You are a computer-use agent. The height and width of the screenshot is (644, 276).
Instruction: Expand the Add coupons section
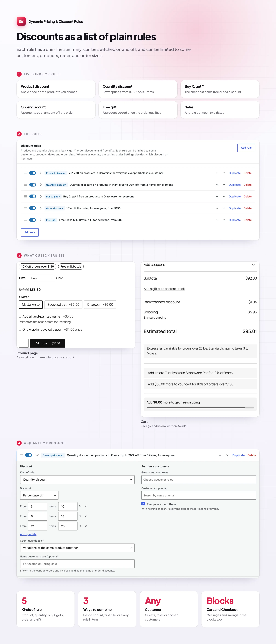point(200,265)
